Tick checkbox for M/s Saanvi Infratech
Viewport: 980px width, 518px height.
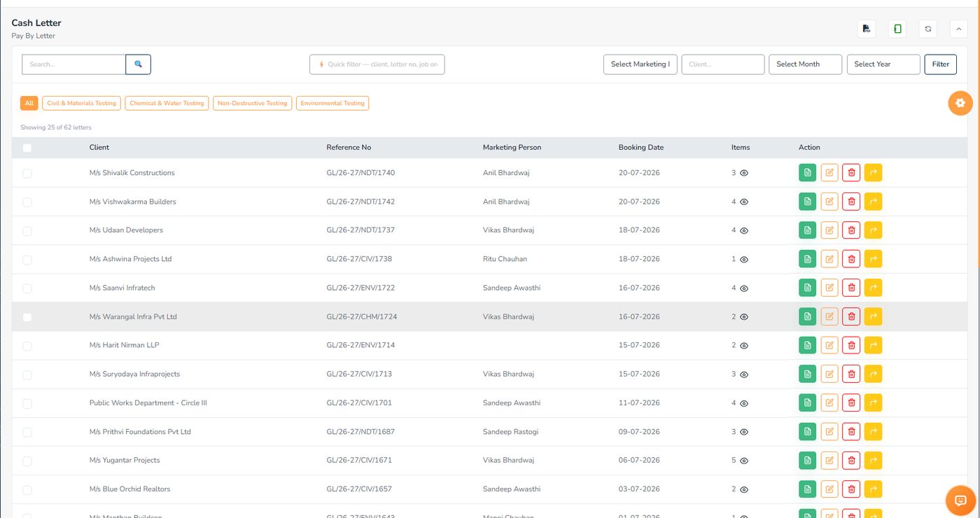click(27, 288)
